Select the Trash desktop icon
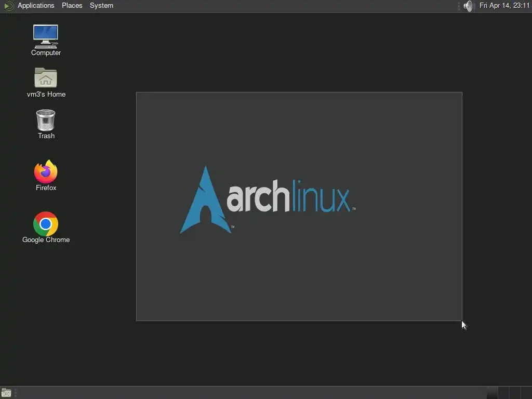Image resolution: width=532 pixels, height=399 pixels. pos(46,125)
